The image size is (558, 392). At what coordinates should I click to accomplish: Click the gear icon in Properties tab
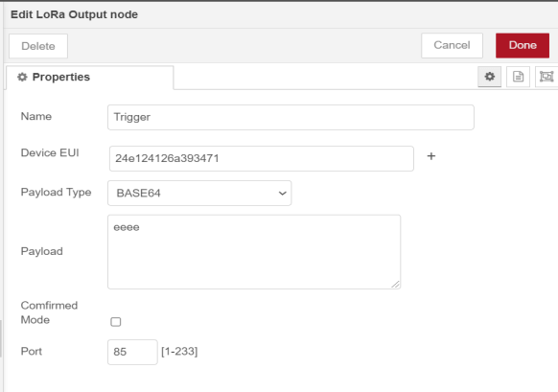pyautogui.click(x=22, y=77)
